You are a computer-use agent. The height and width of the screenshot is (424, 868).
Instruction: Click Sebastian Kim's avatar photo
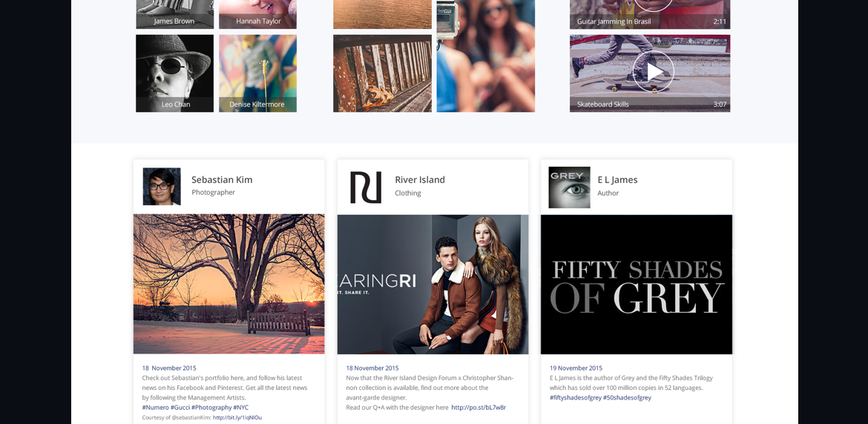[x=162, y=186]
